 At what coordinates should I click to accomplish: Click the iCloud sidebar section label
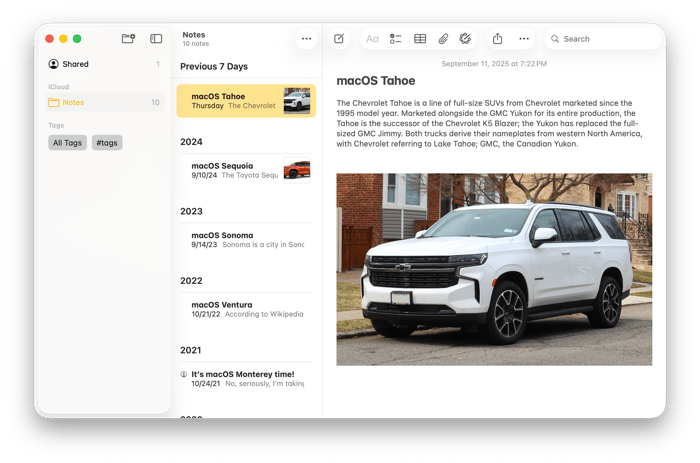58,87
